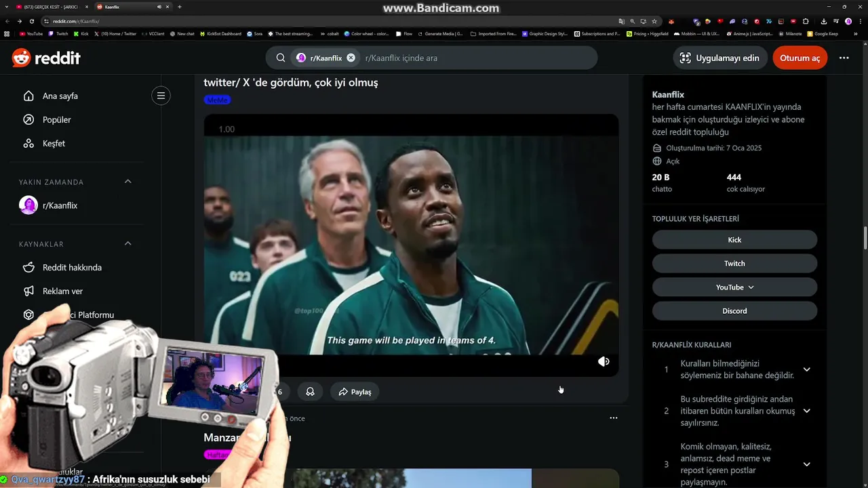
Task: Click the browser forward arrow
Action: pyautogui.click(x=20, y=21)
